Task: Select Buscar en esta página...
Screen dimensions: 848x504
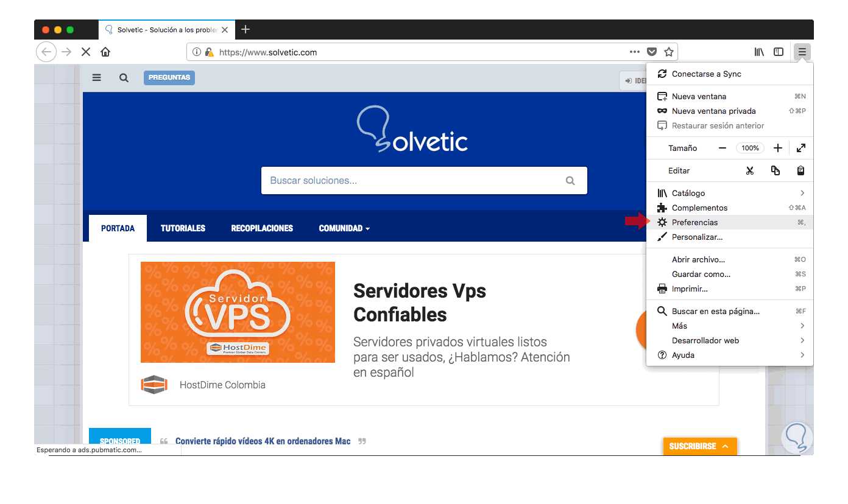Action: coord(730,311)
